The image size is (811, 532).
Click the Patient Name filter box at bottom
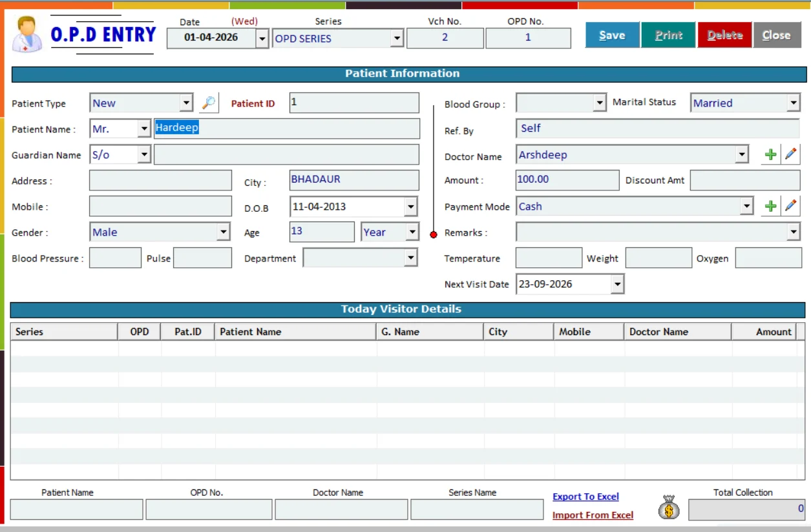click(76, 509)
